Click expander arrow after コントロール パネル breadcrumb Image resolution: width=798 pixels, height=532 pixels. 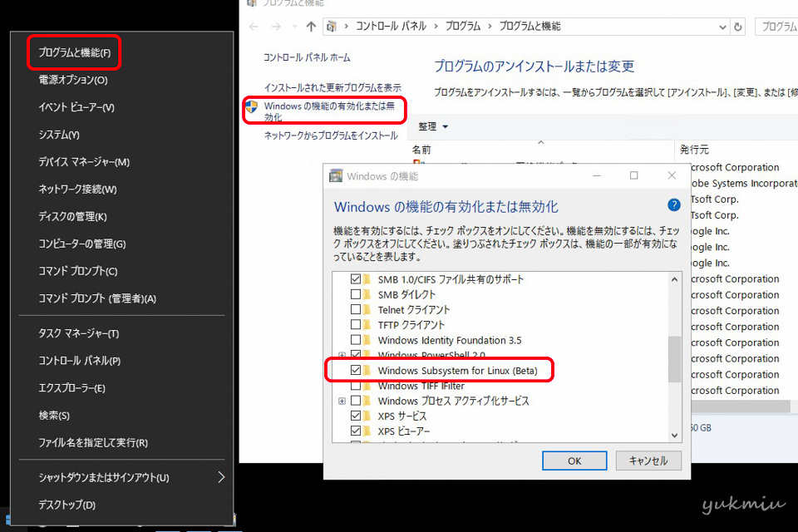(436, 27)
